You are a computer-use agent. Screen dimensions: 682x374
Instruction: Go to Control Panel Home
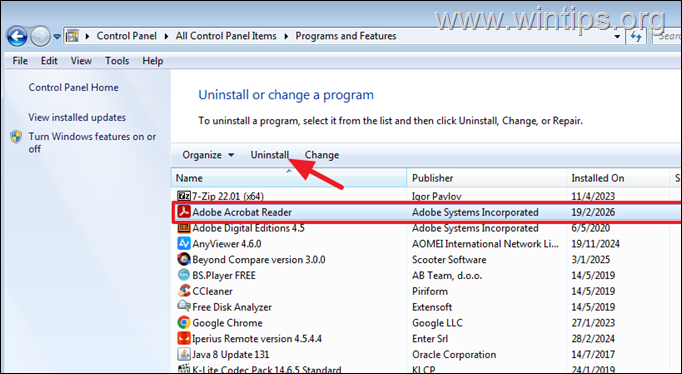pos(74,87)
